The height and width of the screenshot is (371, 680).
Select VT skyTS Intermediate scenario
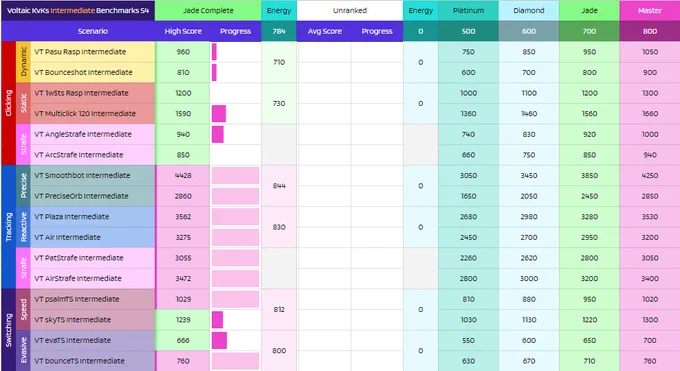pyautogui.click(x=92, y=320)
